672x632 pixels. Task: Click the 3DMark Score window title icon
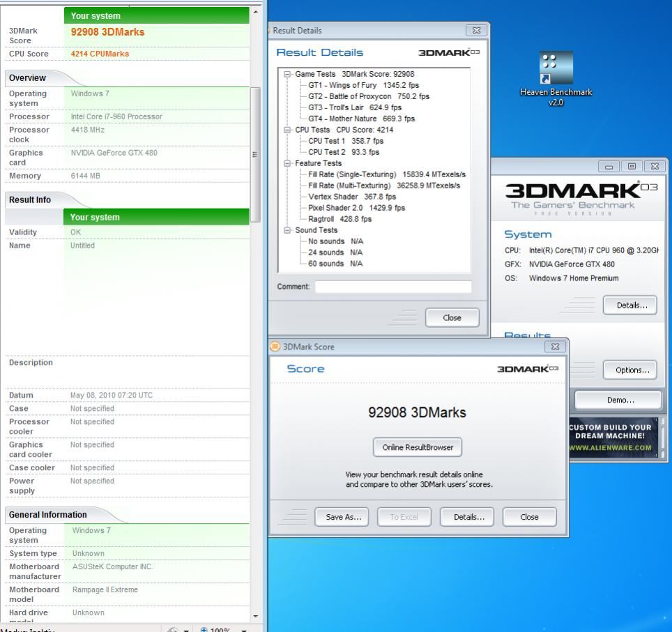(x=275, y=347)
